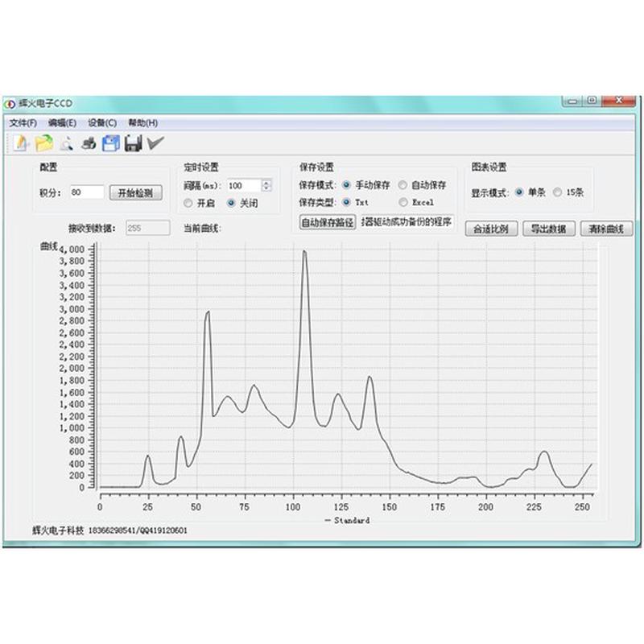
Task: Click 清除曲线 to clear the curve
Action: coord(607,228)
